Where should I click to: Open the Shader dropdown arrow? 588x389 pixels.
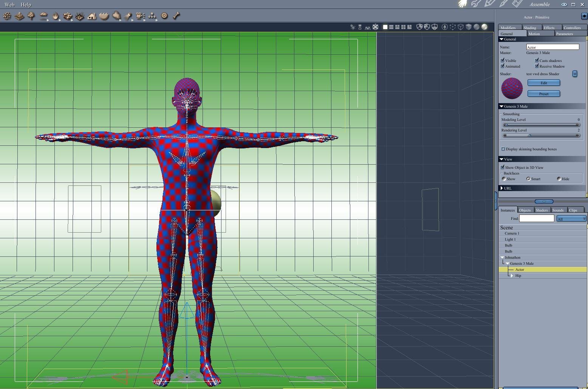575,74
